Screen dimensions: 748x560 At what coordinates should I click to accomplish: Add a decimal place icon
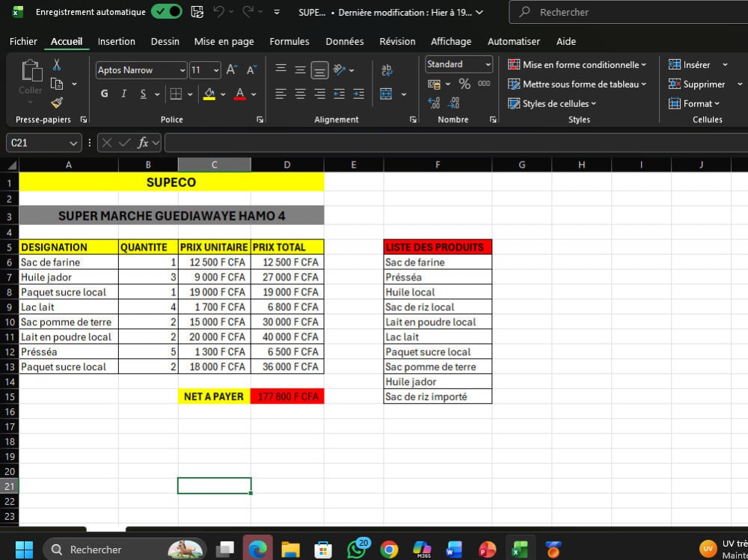[x=434, y=102]
